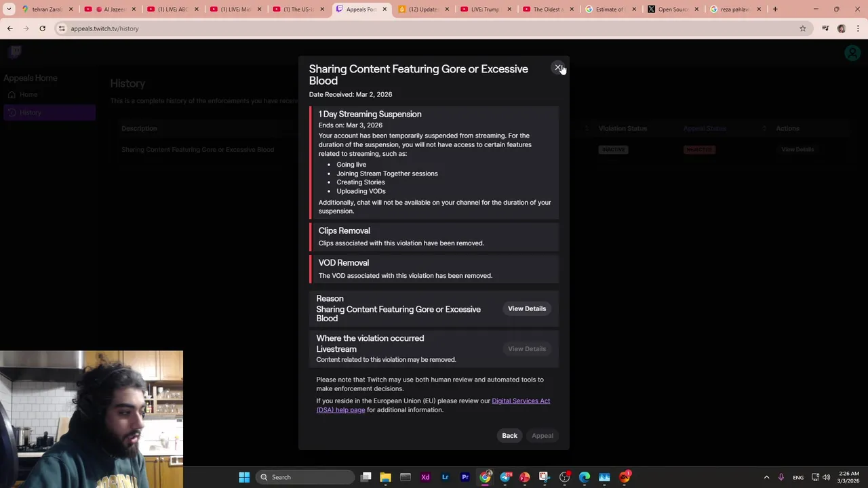Switch to LIVE: Trump tab
The height and width of the screenshot is (488, 868).
tap(485, 9)
